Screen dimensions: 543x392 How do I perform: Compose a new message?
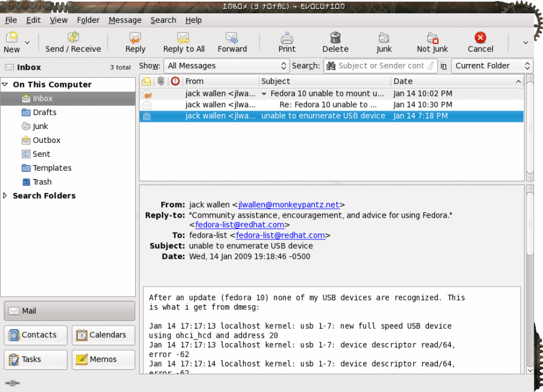tap(13, 42)
